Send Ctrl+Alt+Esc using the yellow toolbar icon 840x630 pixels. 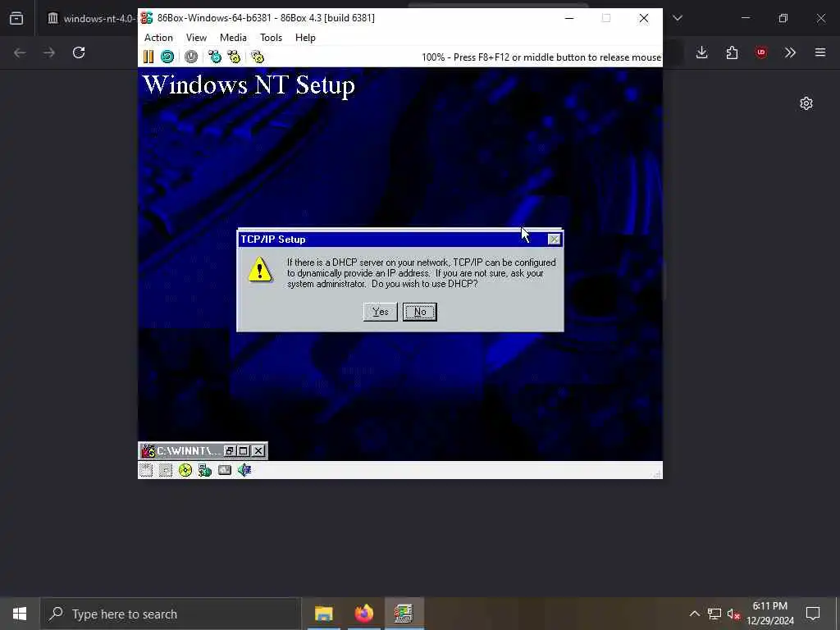click(234, 57)
